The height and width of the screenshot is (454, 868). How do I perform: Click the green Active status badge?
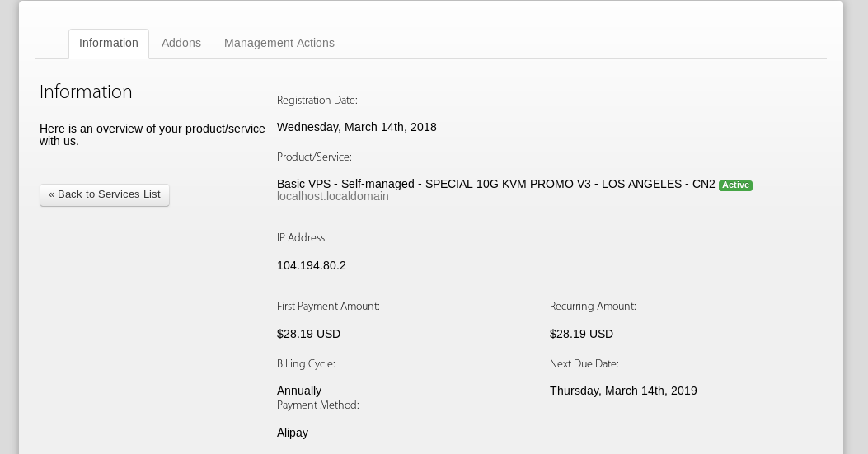[735, 185]
